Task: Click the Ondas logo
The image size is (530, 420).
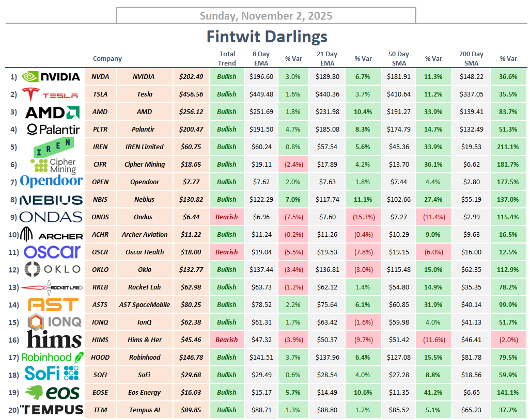Action: (51, 217)
